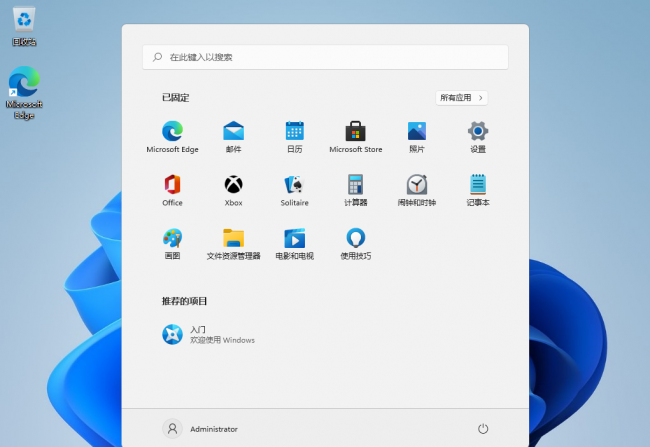
Task: Click the search field 在此键入以搜索
Action: coord(325,57)
